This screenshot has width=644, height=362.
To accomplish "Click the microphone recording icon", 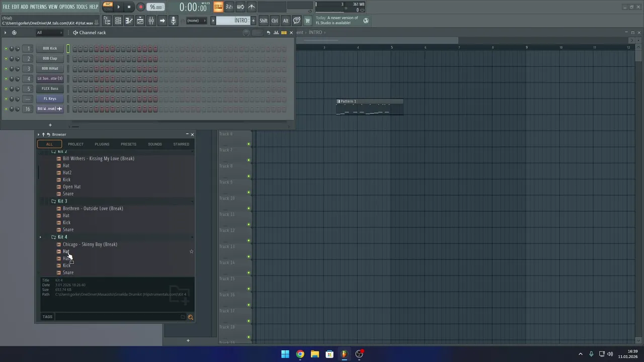I will pyautogui.click(x=173, y=21).
